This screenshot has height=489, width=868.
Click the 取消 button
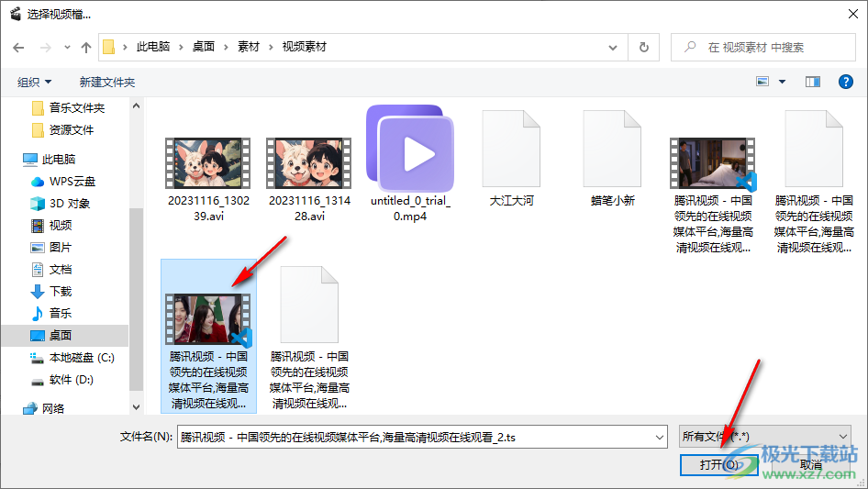(x=810, y=465)
